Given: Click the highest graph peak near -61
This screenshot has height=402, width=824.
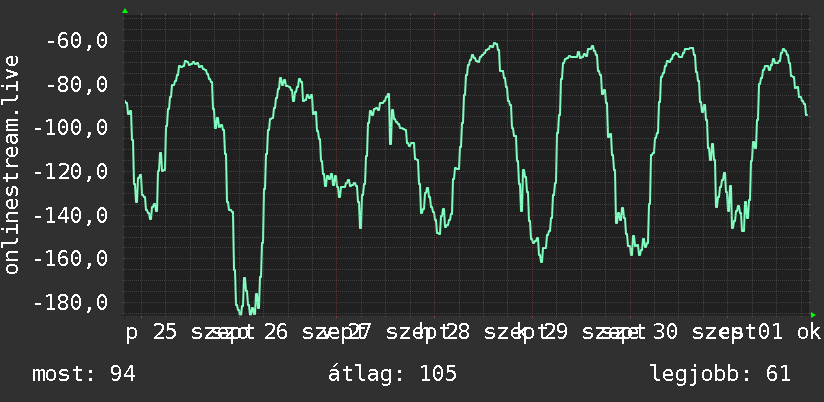Looking at the screenshot, I should pyautogui.click(x=495, y=44).
